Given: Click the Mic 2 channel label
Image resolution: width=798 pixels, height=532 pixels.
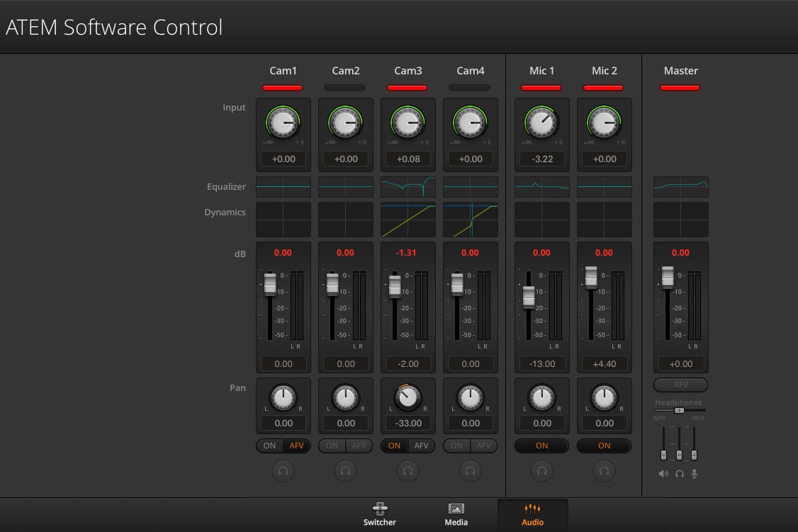Looking at the screenshot, I should tap(604, 71).
